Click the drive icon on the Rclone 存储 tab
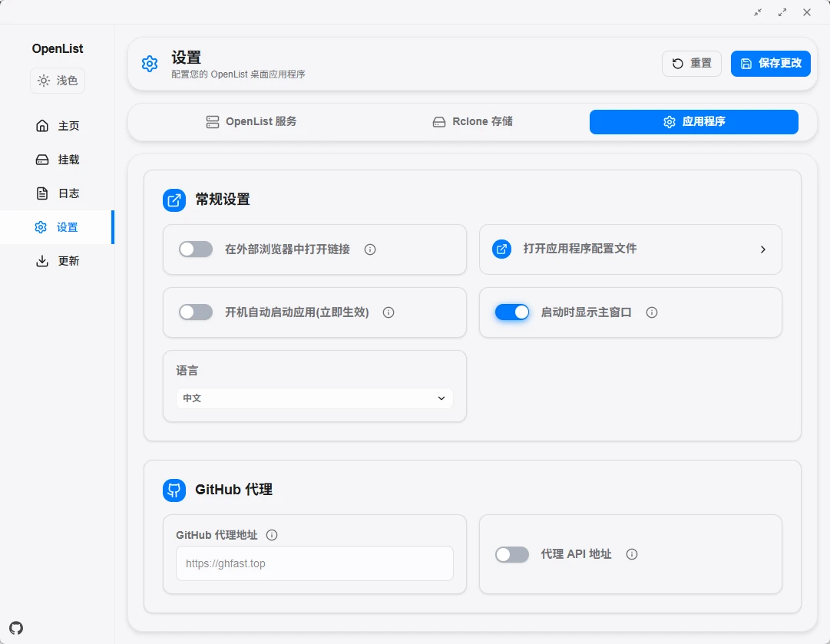830x644 pixels. (x=439, y=122)
